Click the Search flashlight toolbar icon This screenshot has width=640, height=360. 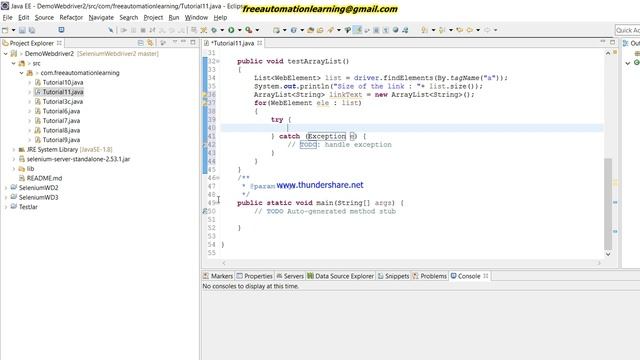(x=330, y=30)
